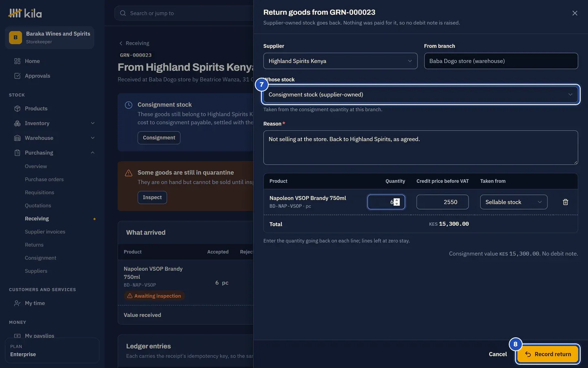Click the warning icon on quarantine notice
The height and width of the screenshot is (368, 588).
[129, 173]
